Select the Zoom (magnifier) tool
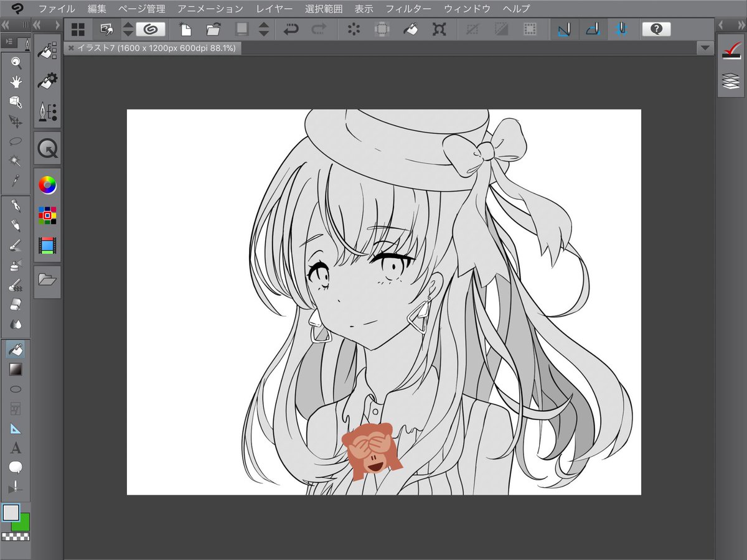The width and height of the screenshot is (747, 560). 17,63
